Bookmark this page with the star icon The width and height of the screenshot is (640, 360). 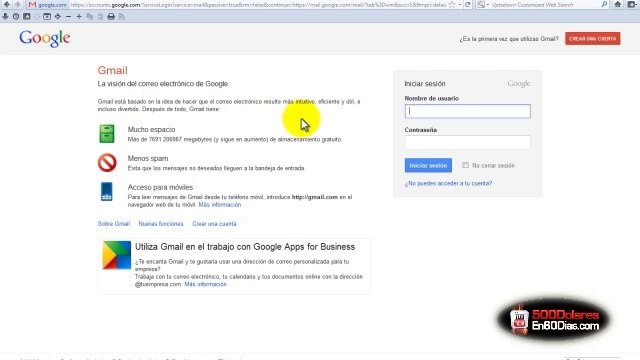(x=452, y=5)
